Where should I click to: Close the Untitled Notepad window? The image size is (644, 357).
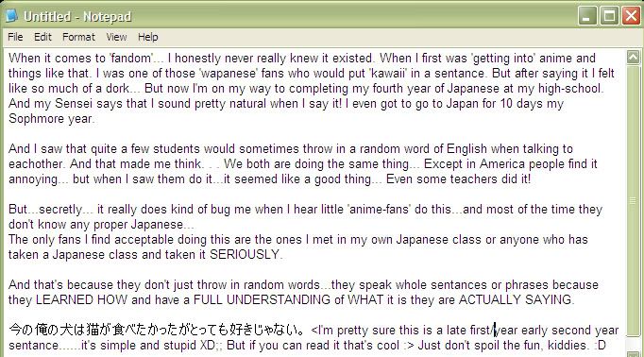pyautogui.click(x=632, y=16)
